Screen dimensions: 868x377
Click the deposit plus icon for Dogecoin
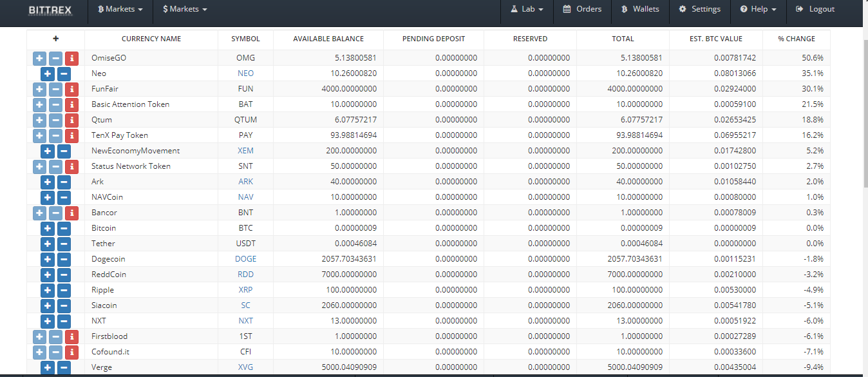pos(47,259)
